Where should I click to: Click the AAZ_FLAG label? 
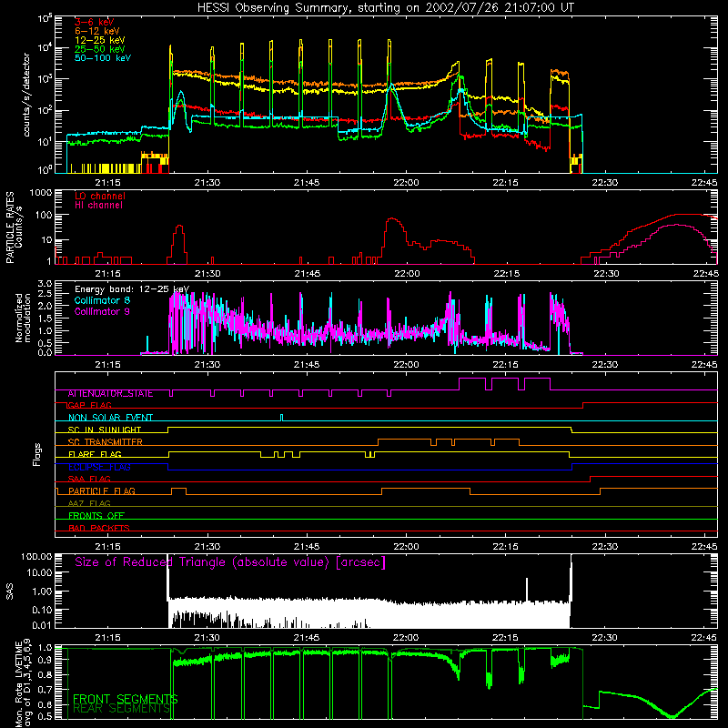point(89,504)
